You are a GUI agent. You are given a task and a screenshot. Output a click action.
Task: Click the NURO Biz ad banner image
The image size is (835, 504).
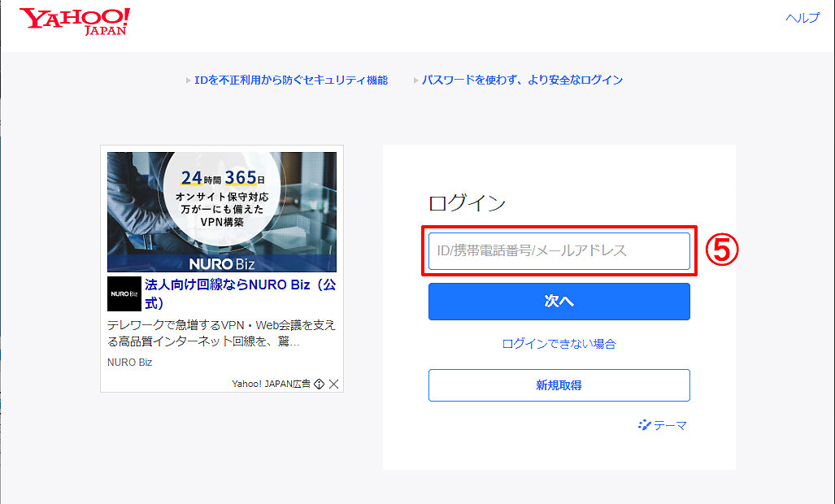222,212
